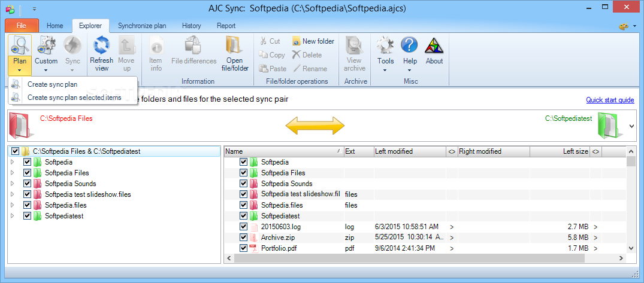Screen dimensions: 644x283
Task: Uncheck Softpediatest checkbox in tree
Action: pos(28,215)
